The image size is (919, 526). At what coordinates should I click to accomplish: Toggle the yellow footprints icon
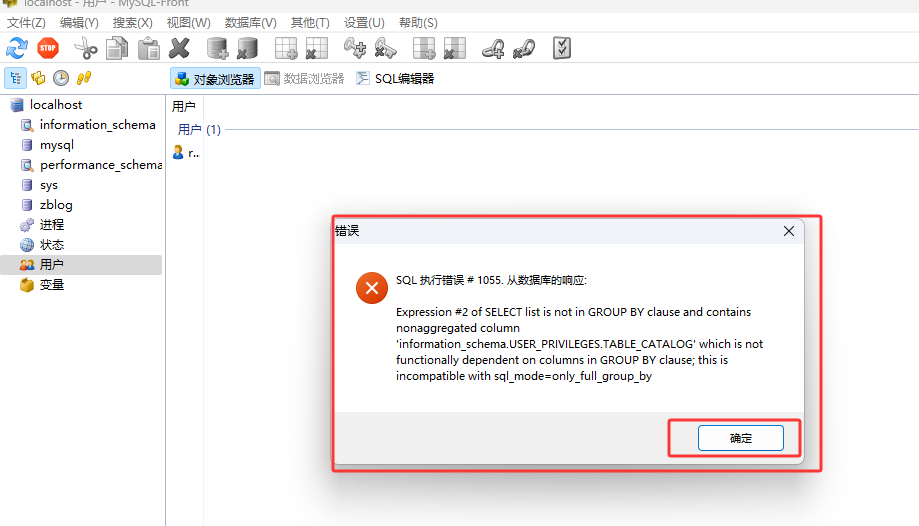tap(84, 78)
